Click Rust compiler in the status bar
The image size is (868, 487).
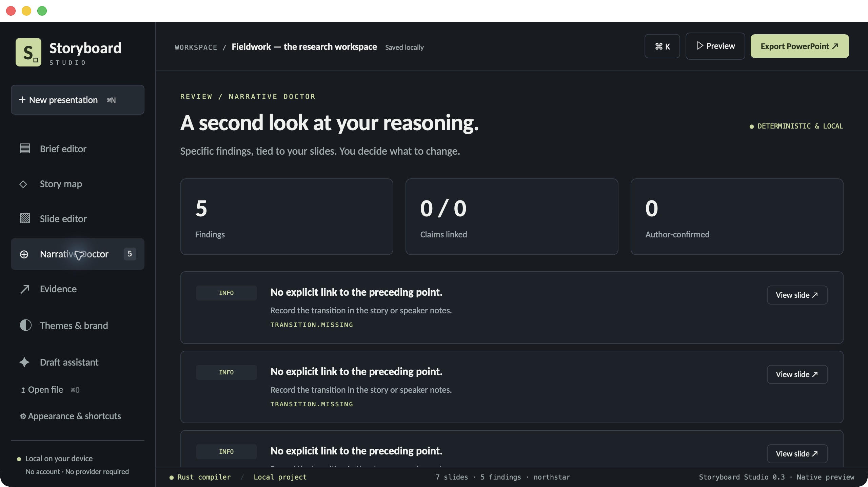[200, 477]
